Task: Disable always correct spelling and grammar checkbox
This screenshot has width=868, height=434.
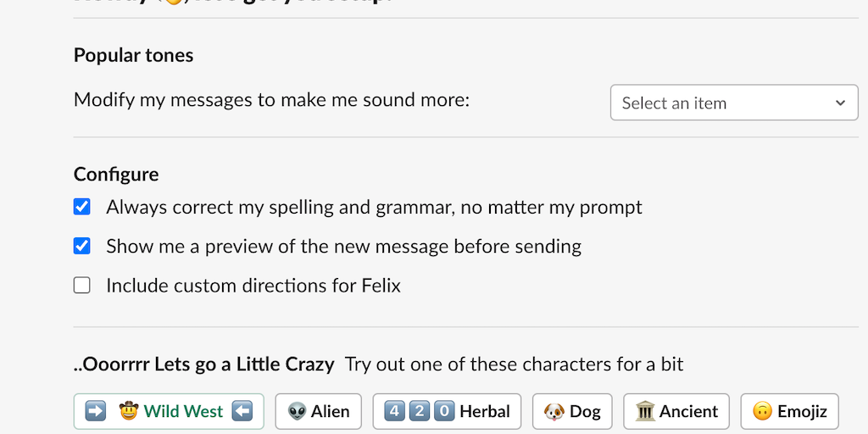Action: (x=82, y=207)
